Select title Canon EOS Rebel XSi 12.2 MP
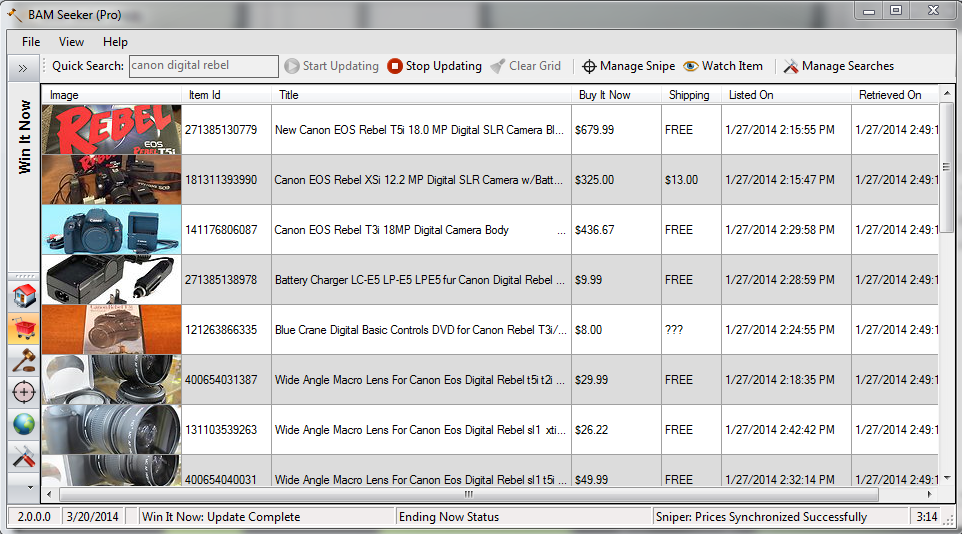Viewport: 962px width, 534px height. pos(418,180)
